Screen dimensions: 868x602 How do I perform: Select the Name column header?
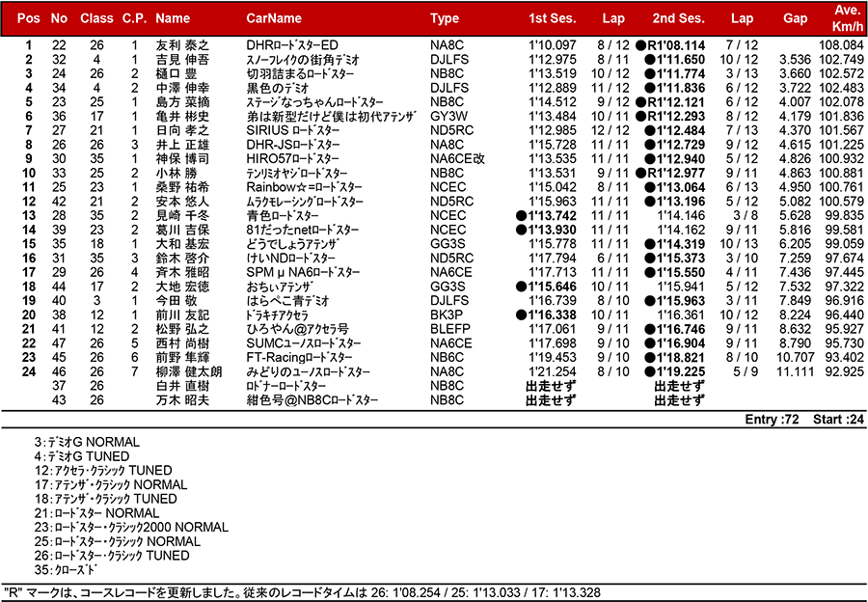pos(173,18)
